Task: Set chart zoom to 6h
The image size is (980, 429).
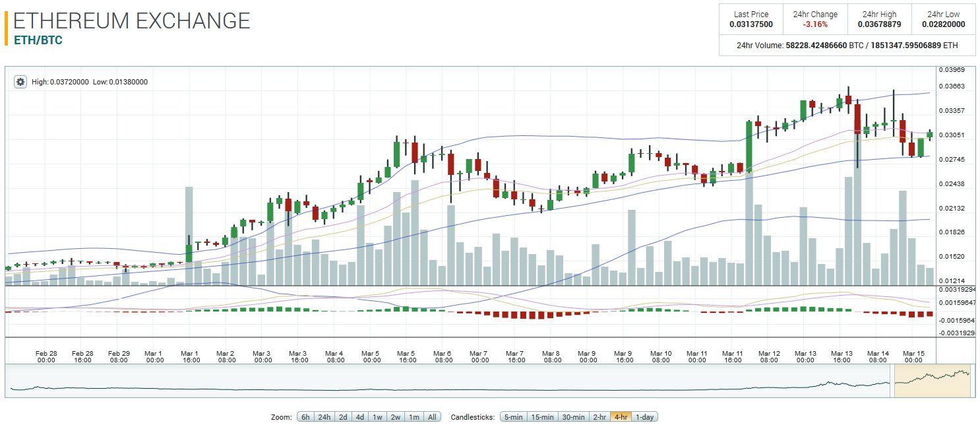Action: coord(305,417)
